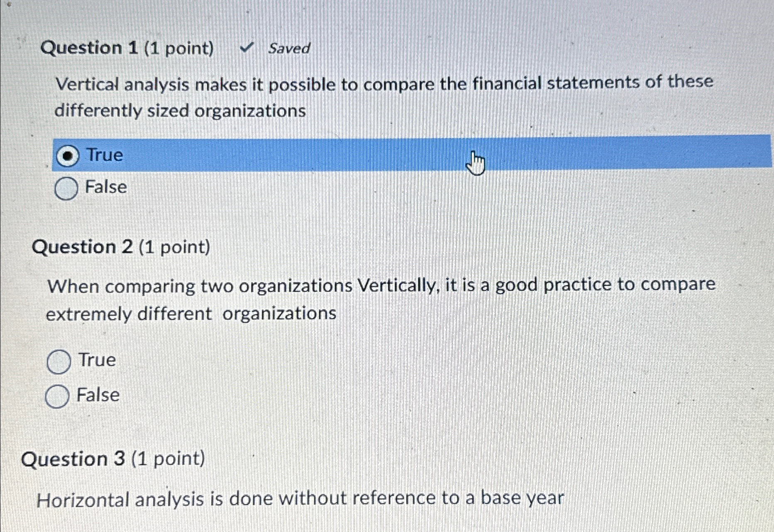Screen dimensions: 774x532
Task: Select True for Question 1
Action: tap(68, 156)
